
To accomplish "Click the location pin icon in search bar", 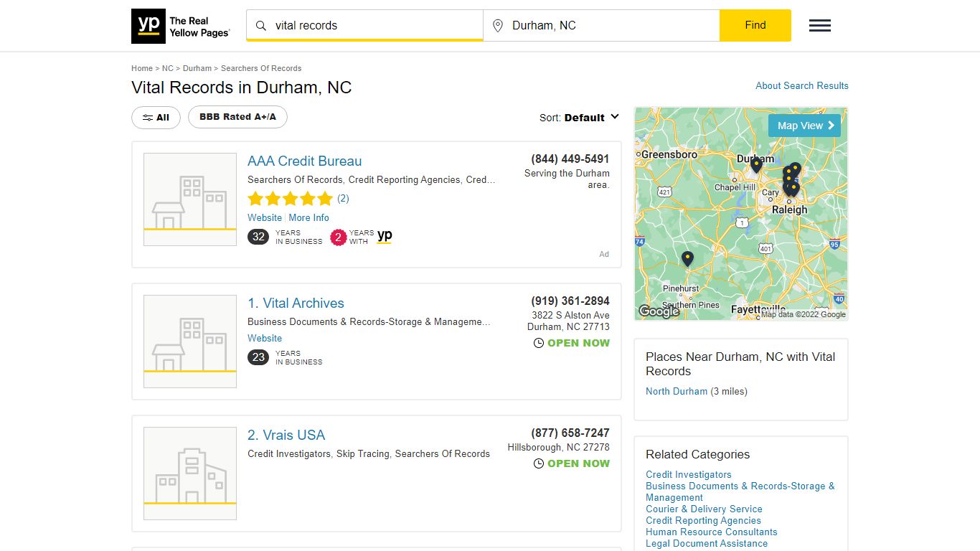I will pos(498,26).
